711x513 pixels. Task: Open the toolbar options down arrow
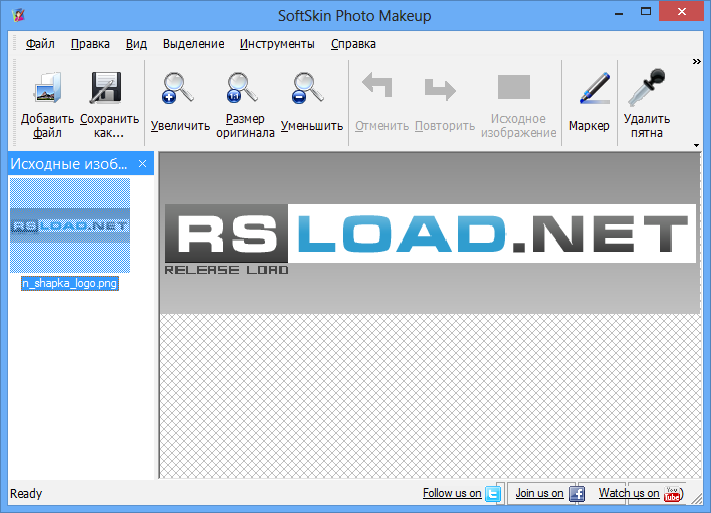tap(696, 145)
